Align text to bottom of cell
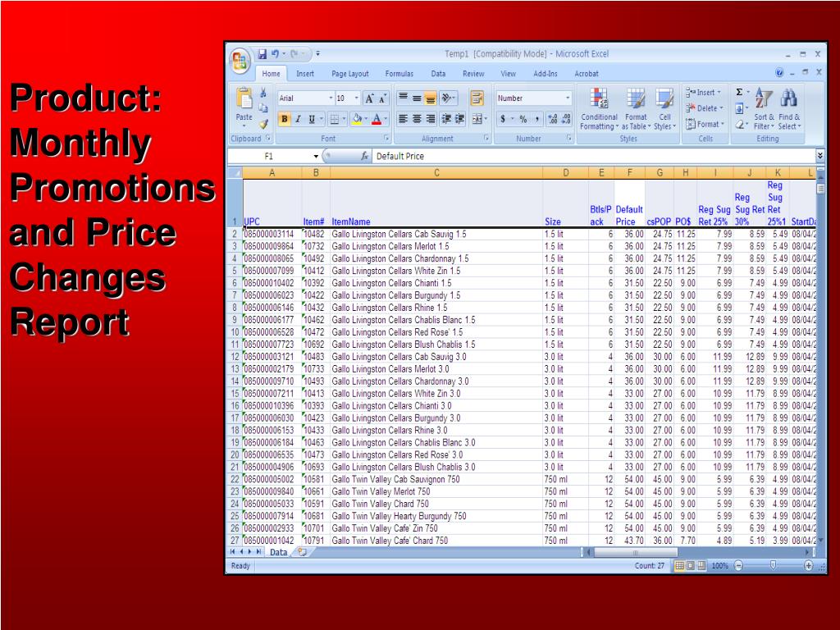 (x=430, y=98)
